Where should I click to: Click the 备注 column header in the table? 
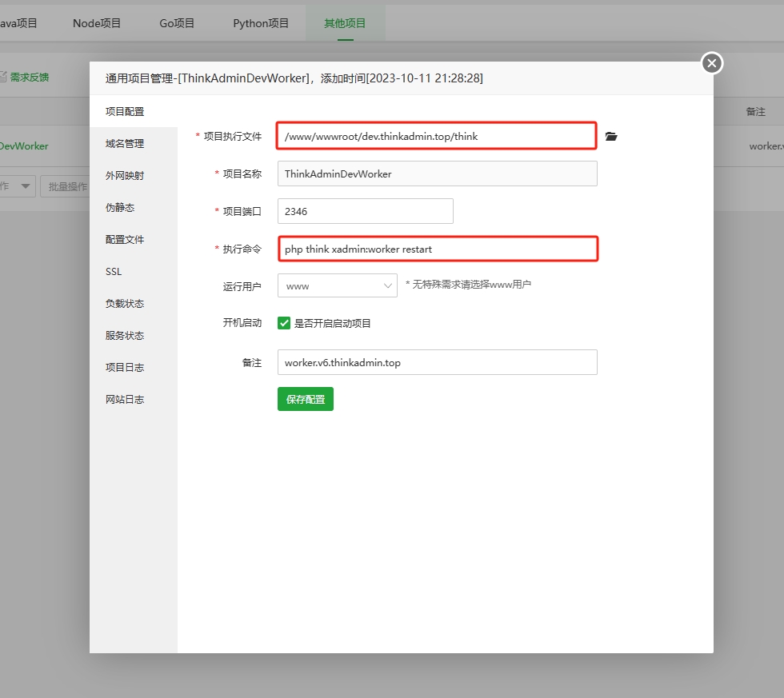pyautogui.click(x=755, y=111)
